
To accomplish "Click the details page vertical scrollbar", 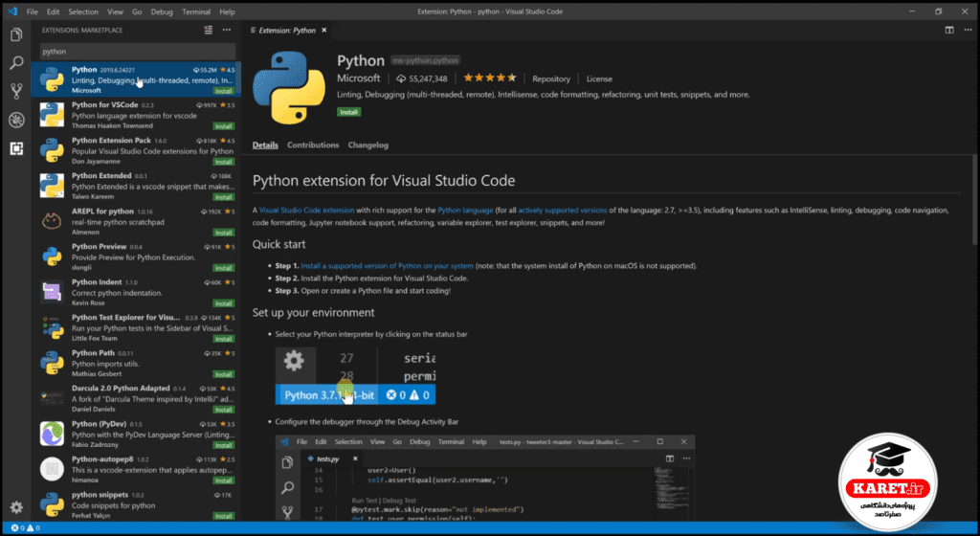I will click(975, 200).
